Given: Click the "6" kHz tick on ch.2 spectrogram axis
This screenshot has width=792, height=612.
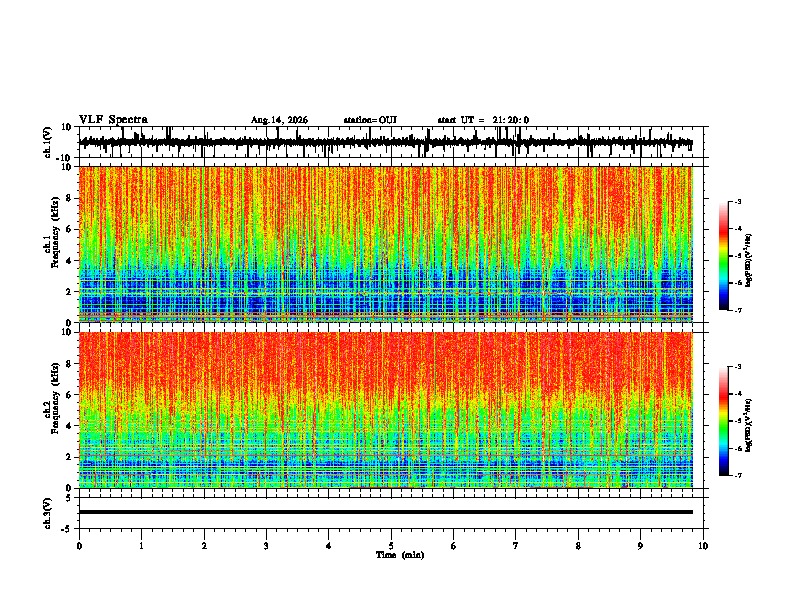Looking at the screenshot, I should (70, 395).
